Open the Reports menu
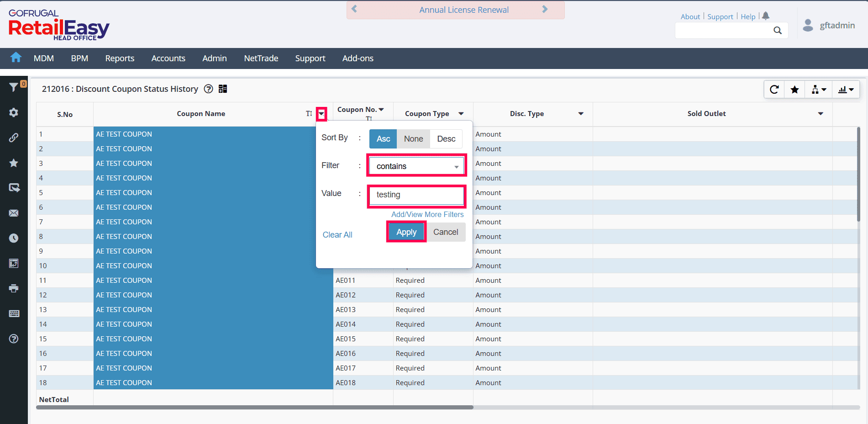 click(x=120, y=58)
